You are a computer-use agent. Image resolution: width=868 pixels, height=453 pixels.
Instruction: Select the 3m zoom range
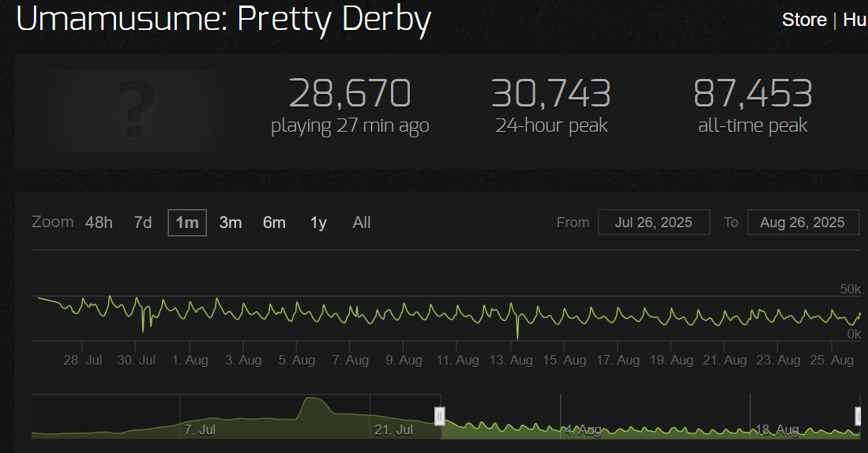[x=231, y=223]
